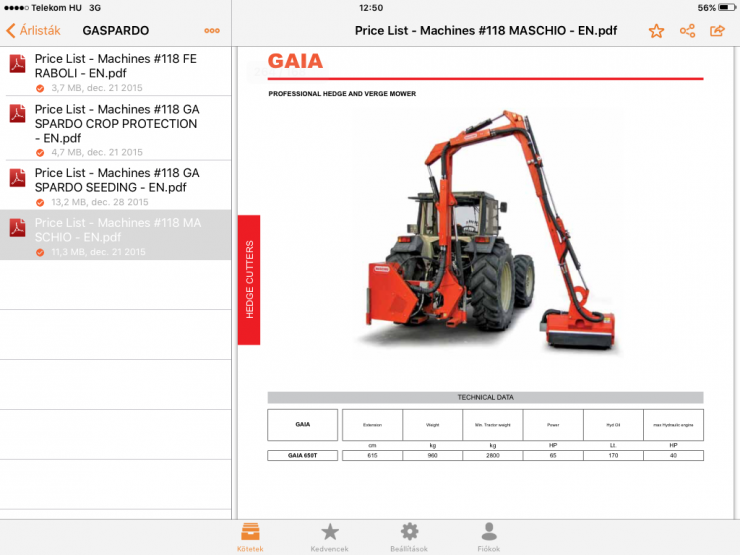Open Price List FERABOLI PDF

116,71
